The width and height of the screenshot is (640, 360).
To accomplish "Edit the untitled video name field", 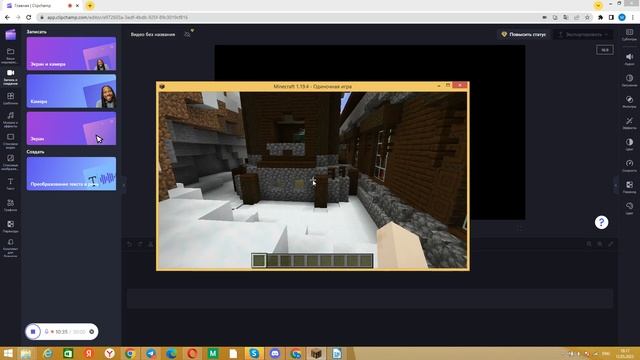I will pyautogui.click(x=153, y=34).
